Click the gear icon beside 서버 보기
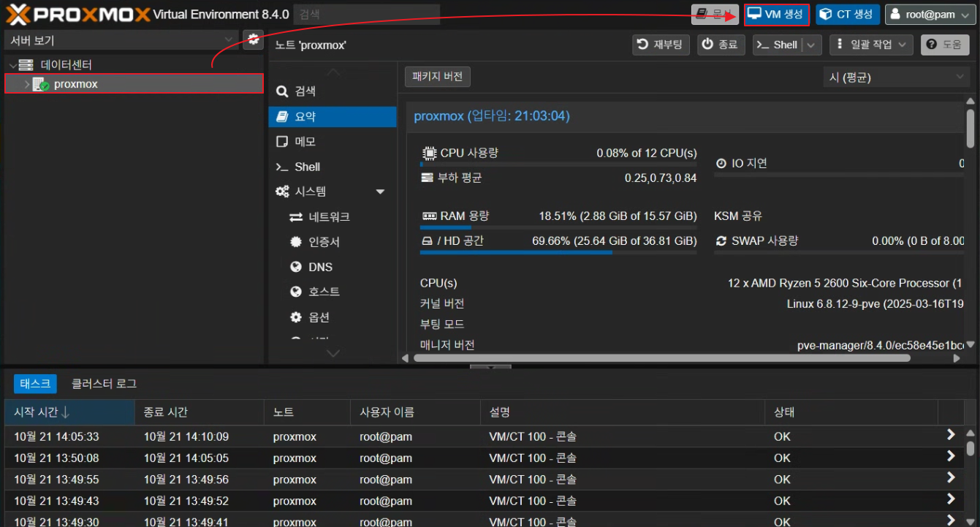This screenshot has width=980, height=527. point(254,39)
